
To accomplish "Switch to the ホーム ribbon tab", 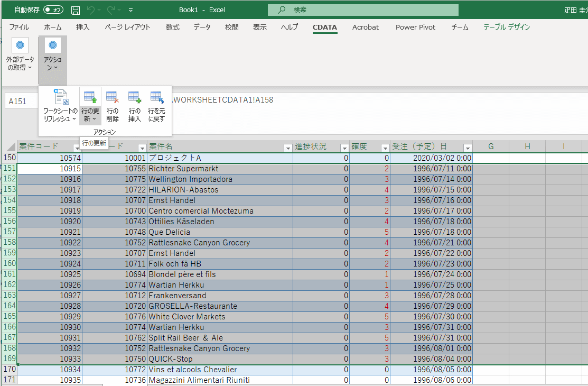I will click(x=52, y=27).
